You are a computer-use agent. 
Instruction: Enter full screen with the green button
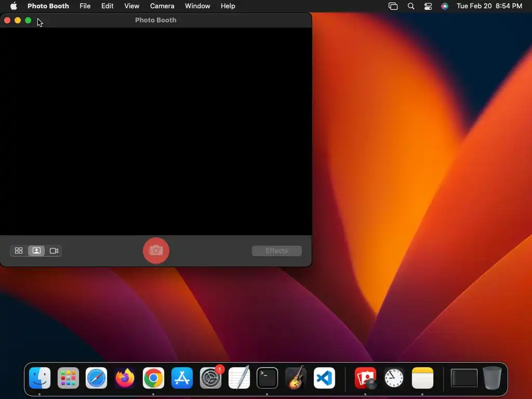28,20
